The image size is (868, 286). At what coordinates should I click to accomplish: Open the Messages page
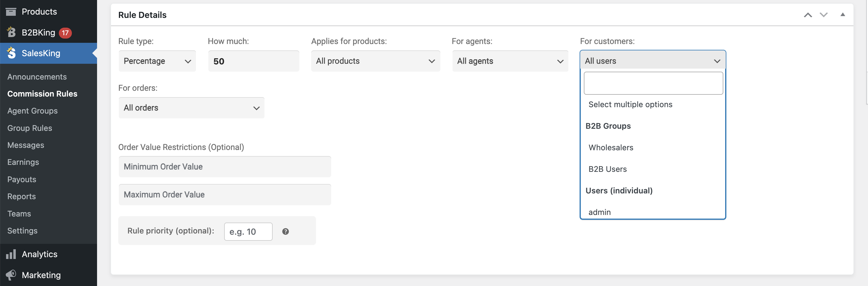tap(25, 145)
